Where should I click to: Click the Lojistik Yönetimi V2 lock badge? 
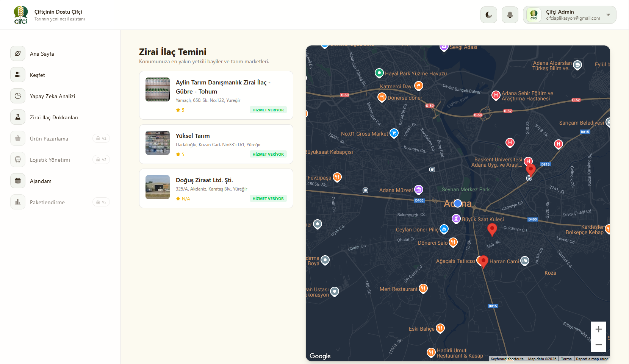101,160
